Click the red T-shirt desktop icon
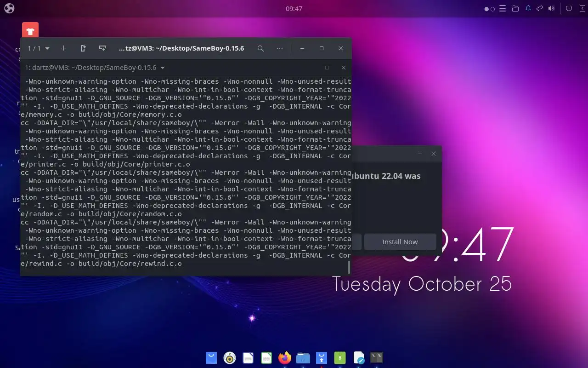Image resolution: width=588 pixels, height=368 pixels. click(x=30, y=30)
